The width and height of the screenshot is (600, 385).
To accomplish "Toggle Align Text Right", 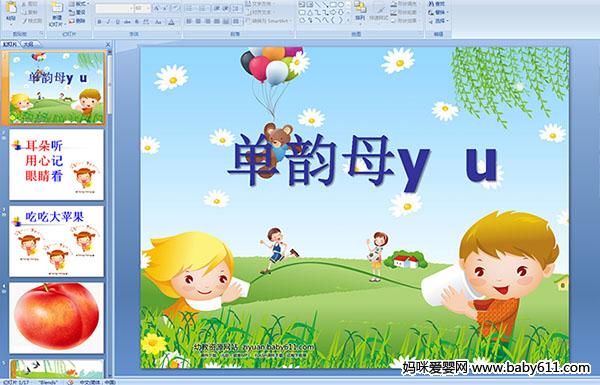I will [x=207, y=21].
